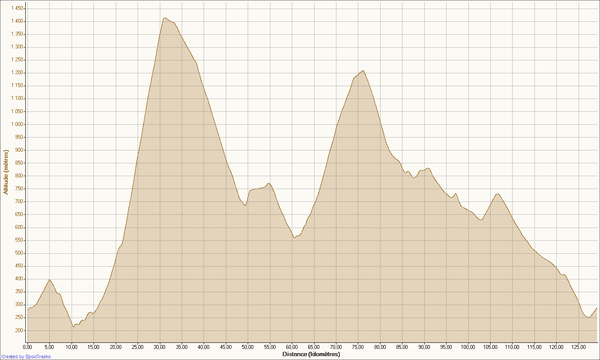Click the '115,00' distance tick label
The height and width of the screenshot is (360, 600).
click(x=534, y=347)
